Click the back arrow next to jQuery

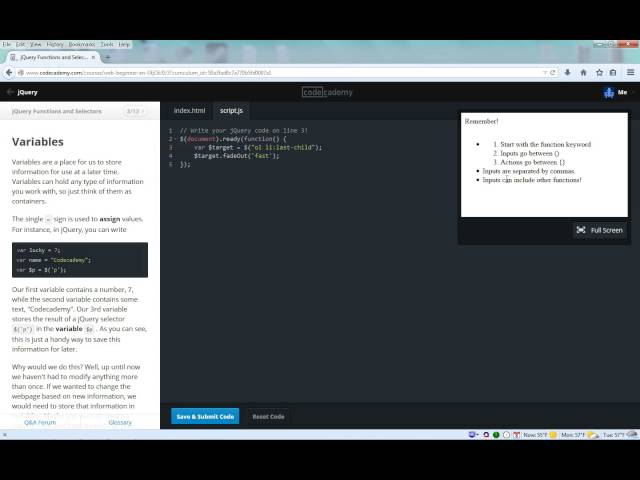(x=10, y=92)
